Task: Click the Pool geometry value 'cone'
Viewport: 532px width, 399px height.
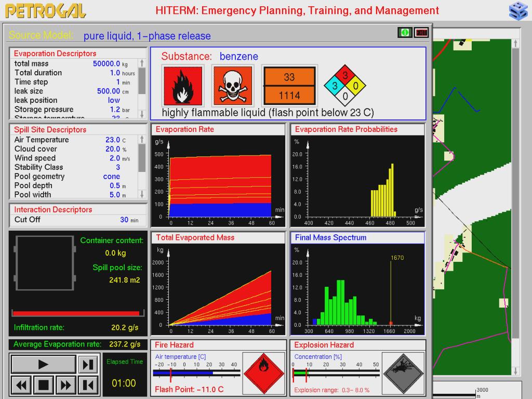Action: tap(112, 177)
